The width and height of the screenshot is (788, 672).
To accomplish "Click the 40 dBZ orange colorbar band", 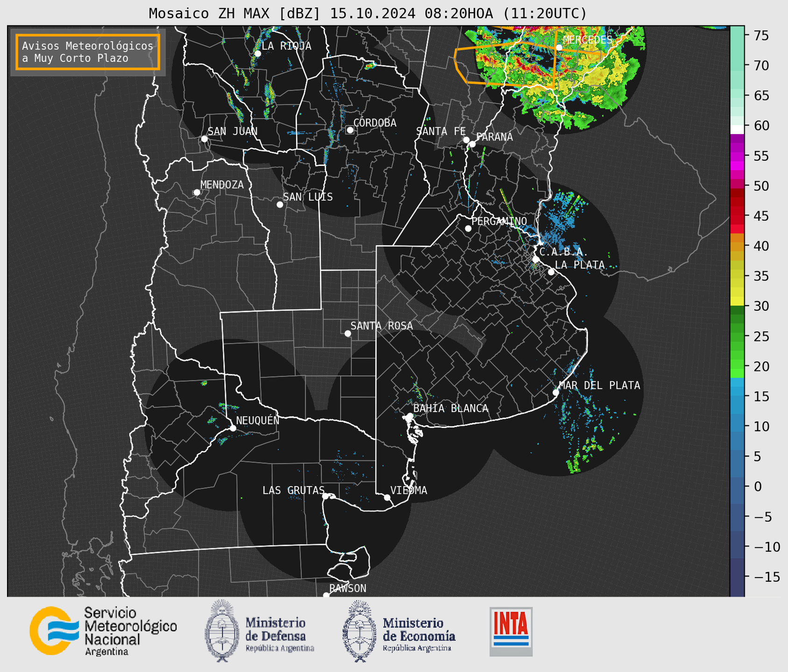I will (737, 246).
